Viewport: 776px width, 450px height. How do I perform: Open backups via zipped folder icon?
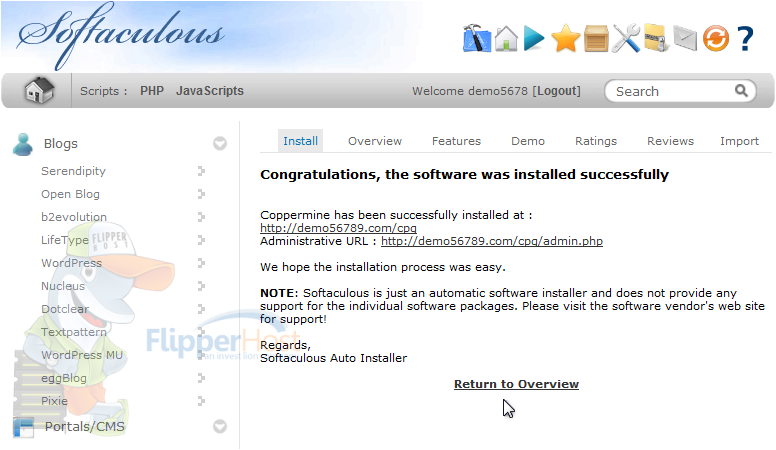656,38
